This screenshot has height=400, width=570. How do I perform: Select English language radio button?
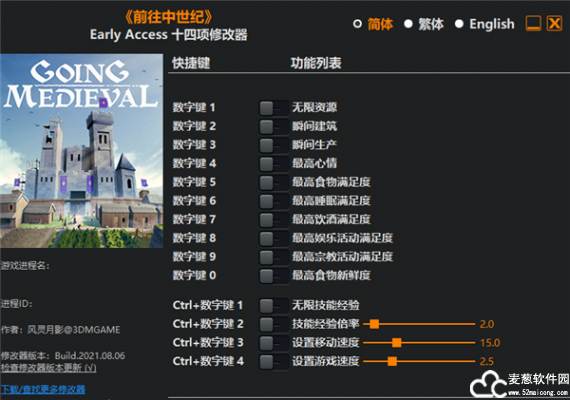point(459,24)
